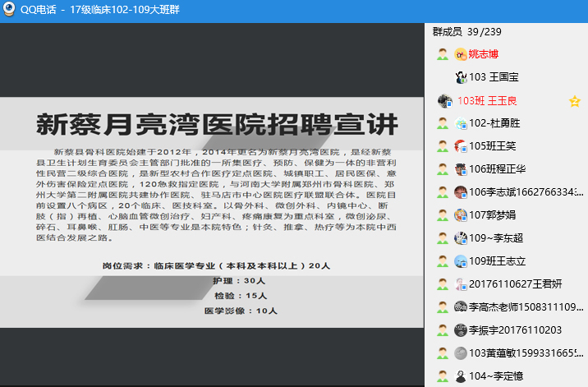
Task: Click the avatar of 106班程正华
Action: click(461, 169)
